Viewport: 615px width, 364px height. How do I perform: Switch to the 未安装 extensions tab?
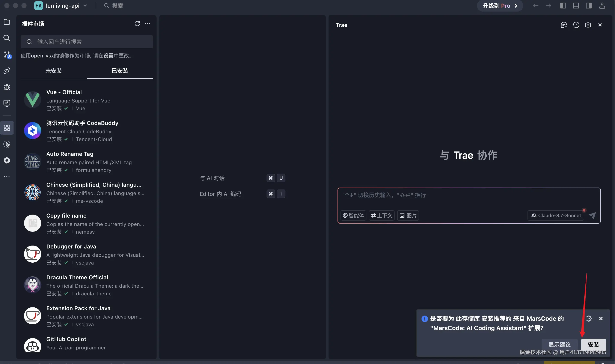(x=53, y=71)
